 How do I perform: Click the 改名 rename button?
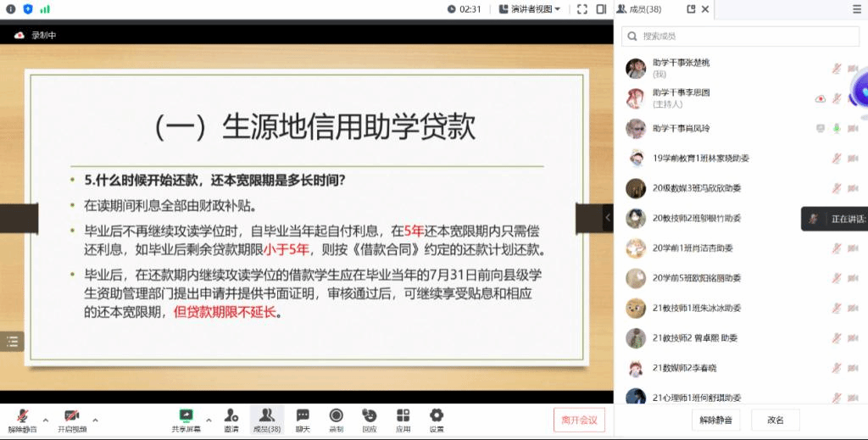click(775, 420)
